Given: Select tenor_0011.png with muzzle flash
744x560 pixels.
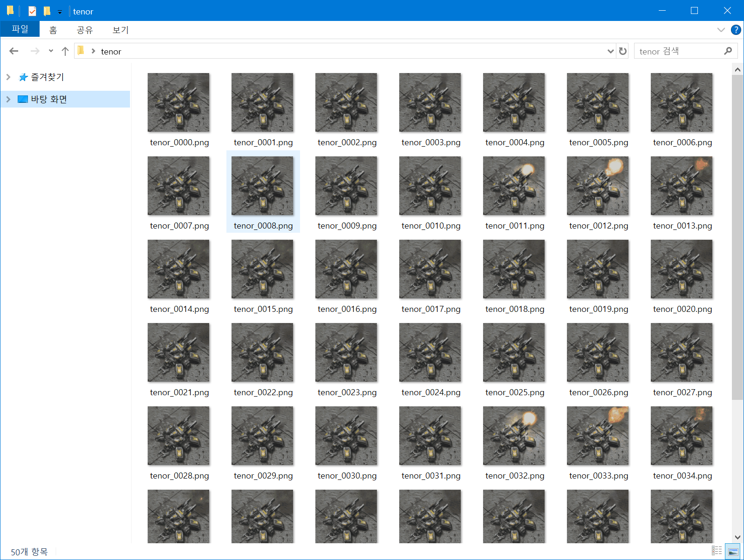Looking at the screenshot, I should click(x=514, y=186).
